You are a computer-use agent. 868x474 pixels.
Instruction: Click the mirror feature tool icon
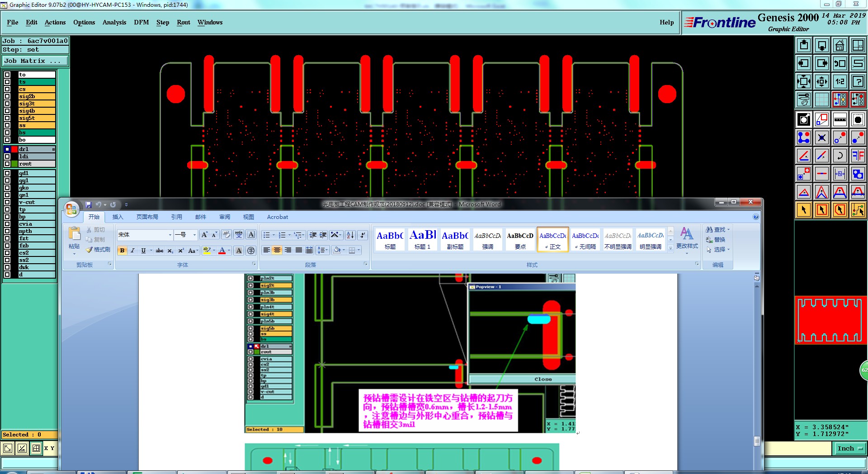tap(858, 156)
